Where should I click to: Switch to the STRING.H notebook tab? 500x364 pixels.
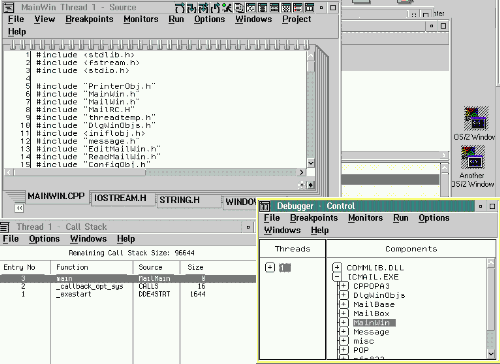(179, 200)
